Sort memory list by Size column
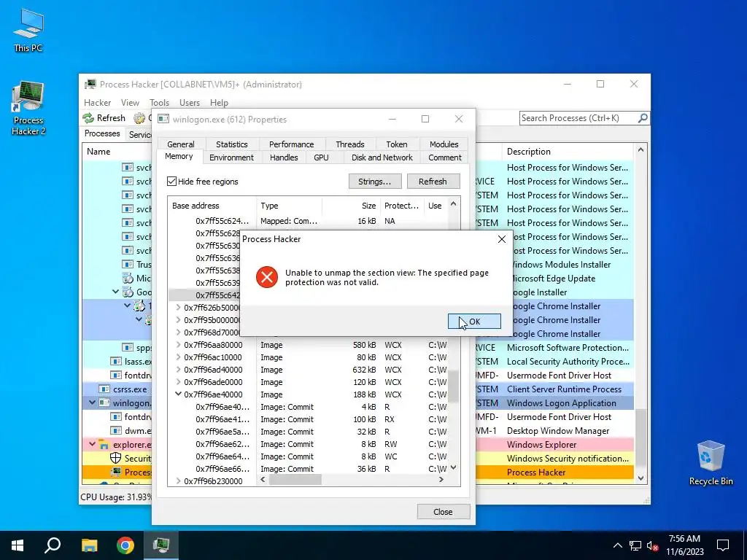Image resolution: width=747 pixels, height=560 pixels. pos(351,206)
